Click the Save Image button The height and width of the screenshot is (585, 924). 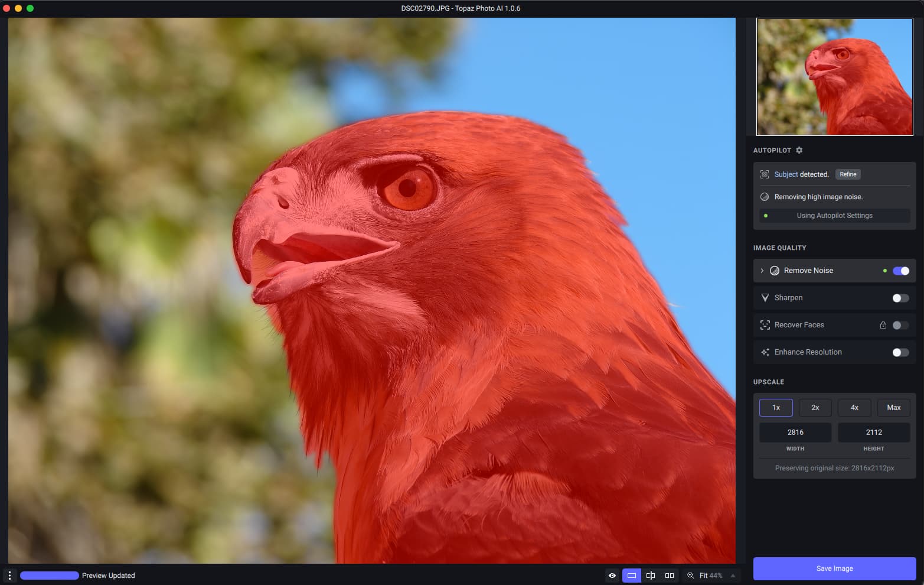(834, 568)
